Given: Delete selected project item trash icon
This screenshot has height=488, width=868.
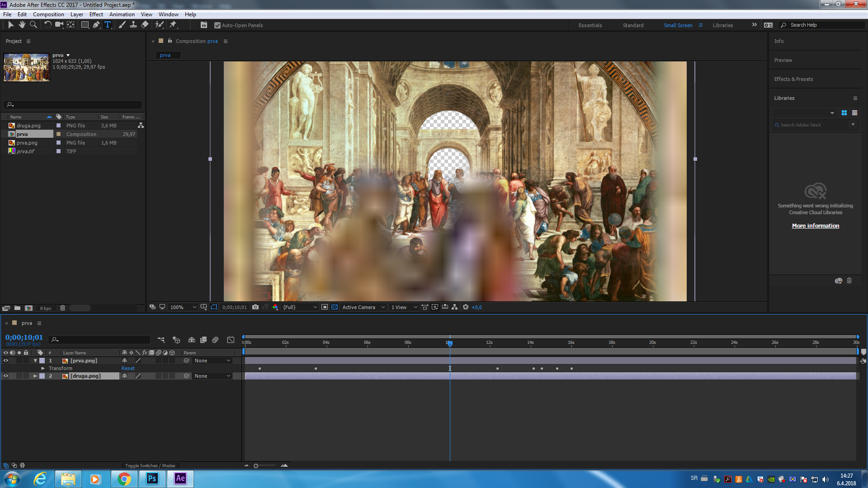Looking at the screenshot, I should [x=63, y=308].
